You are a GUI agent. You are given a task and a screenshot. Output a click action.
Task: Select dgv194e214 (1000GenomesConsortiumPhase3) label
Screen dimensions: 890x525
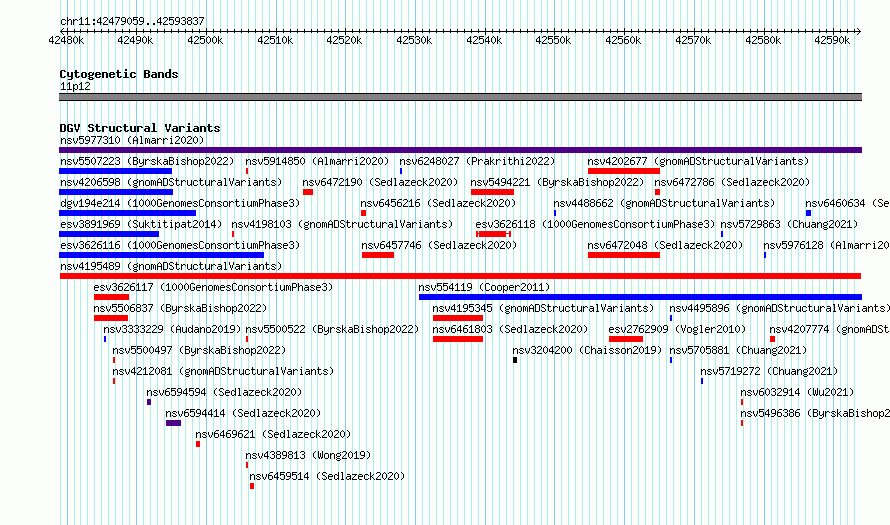180,203
